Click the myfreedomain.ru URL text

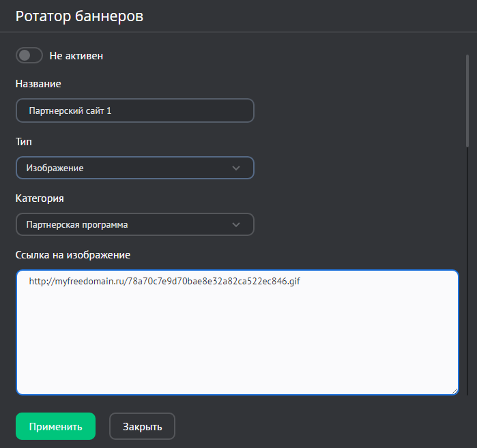(164, 281)
